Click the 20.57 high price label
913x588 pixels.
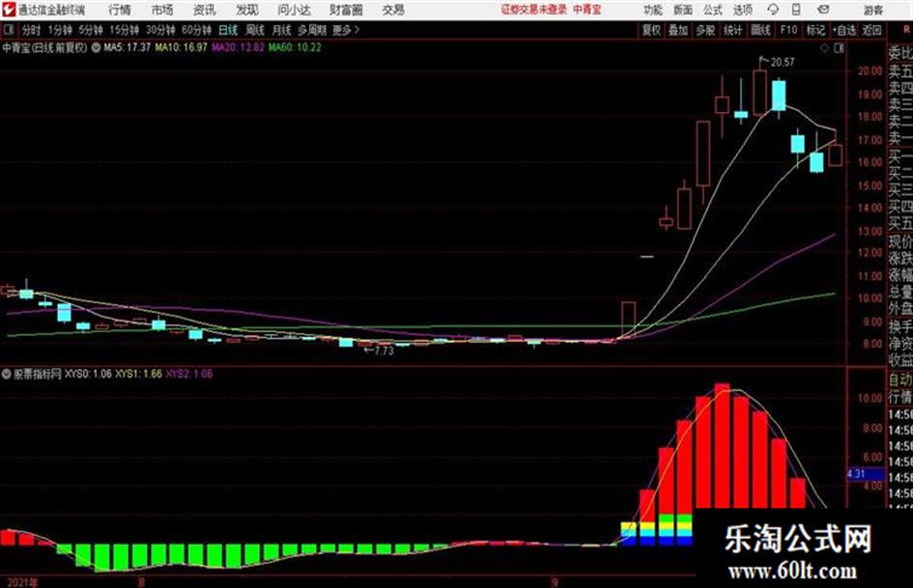pyautogui.click(x=783, y=62)
